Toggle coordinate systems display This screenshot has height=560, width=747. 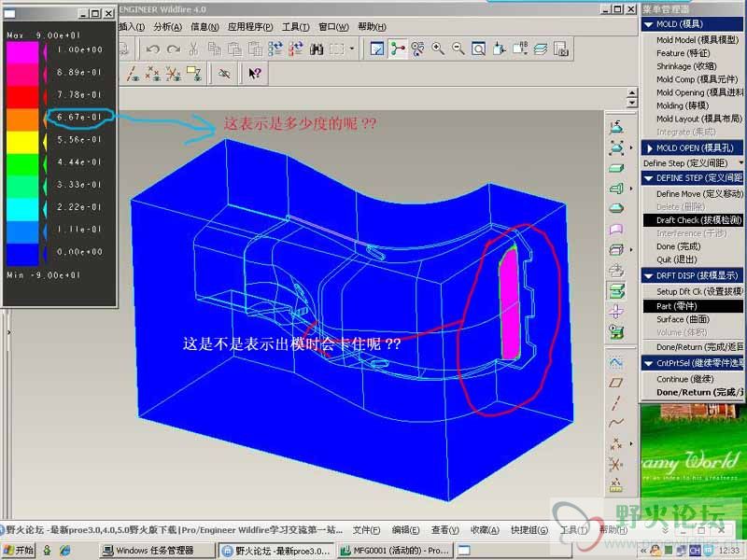click(173, 74)
